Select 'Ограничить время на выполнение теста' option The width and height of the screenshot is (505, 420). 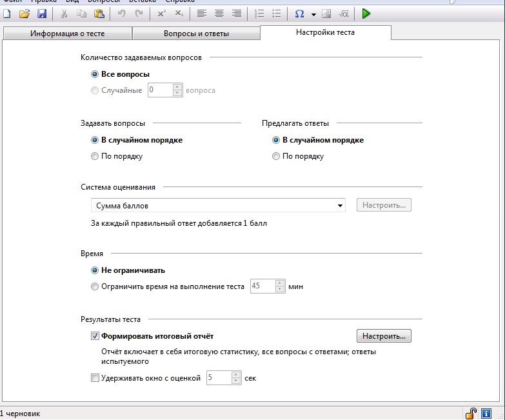(x=95, y=286)
